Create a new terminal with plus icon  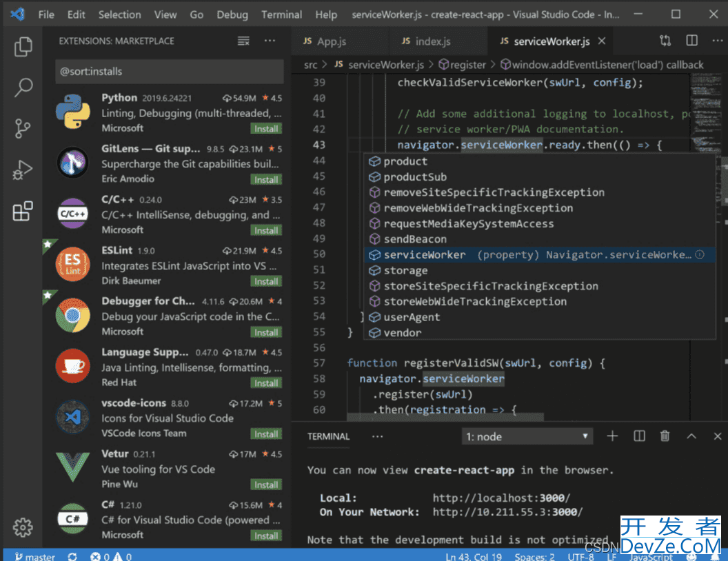tap(612, 436)
